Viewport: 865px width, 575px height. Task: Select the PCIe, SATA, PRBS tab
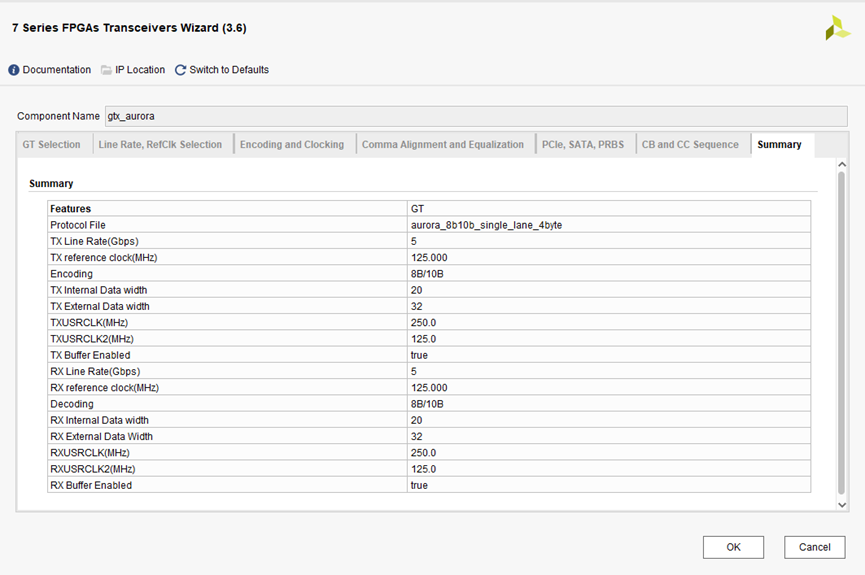tap(583, 145)
